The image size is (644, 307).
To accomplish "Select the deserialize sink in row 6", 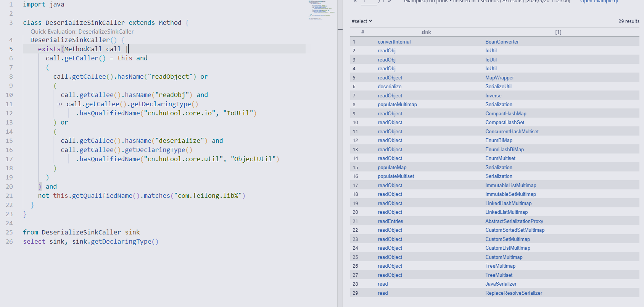I will coord(390,87).
